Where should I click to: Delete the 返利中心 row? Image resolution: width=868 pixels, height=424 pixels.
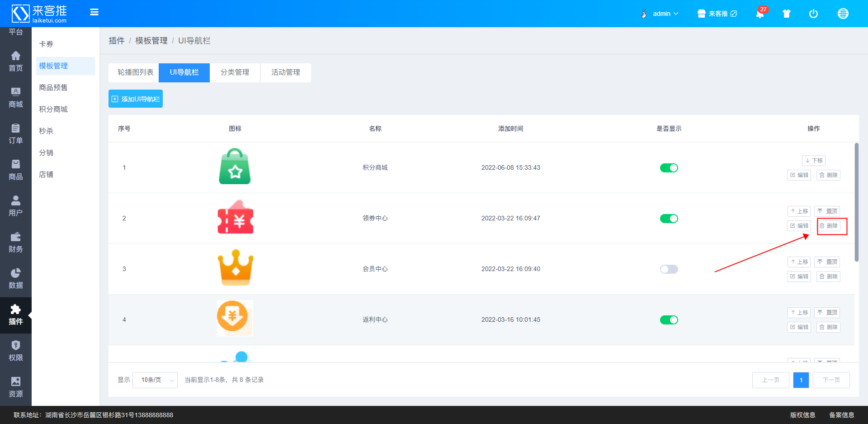tap(828, 327)
